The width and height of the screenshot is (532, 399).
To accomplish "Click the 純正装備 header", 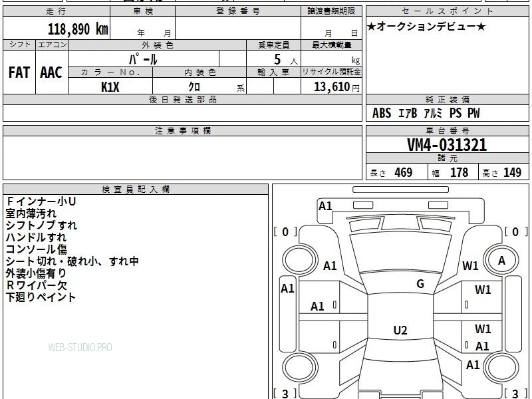I will (x=448, y=99).
